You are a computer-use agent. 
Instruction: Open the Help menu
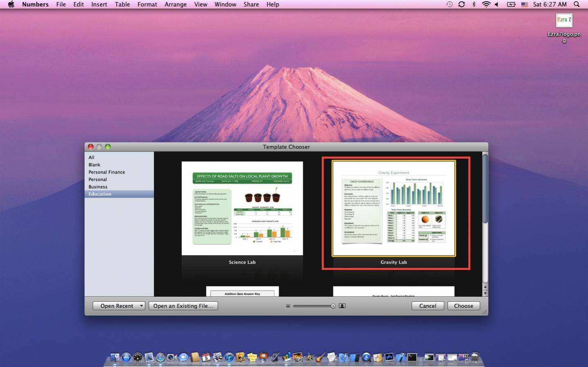pyautogui.click(x=273, y=4)
